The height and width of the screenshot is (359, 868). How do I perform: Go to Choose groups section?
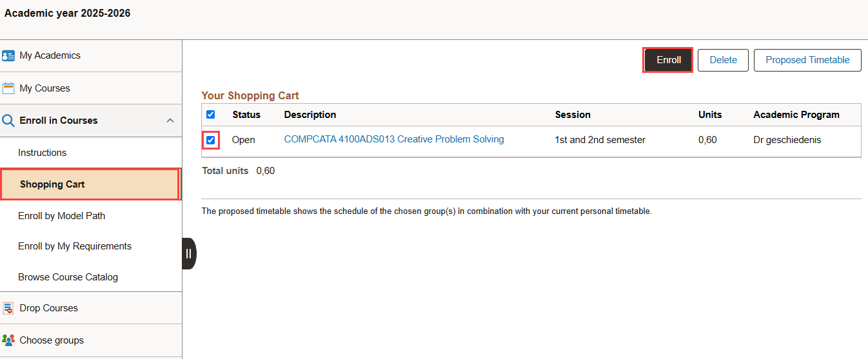(x=91, y=340)
